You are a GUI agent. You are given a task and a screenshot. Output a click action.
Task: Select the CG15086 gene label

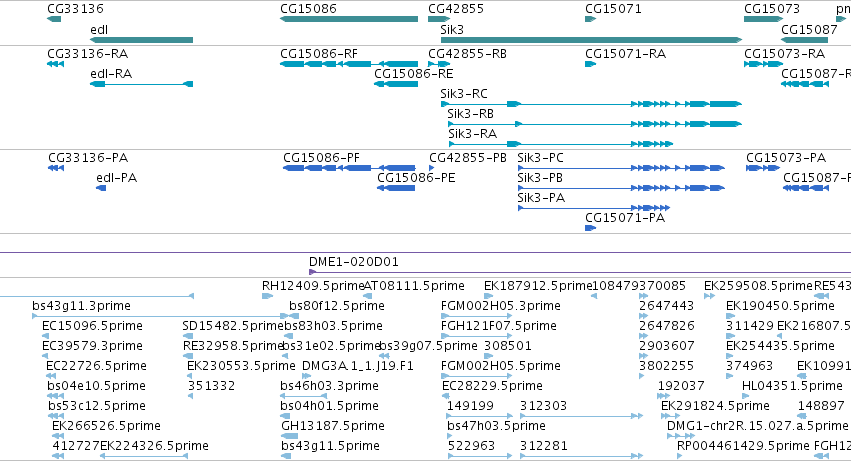click(308, 9)
